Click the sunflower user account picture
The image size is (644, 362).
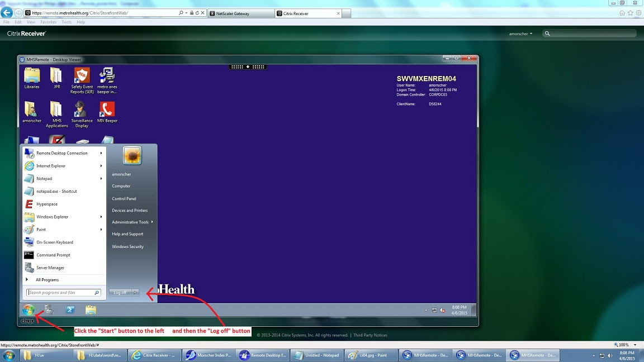[132, 155]
